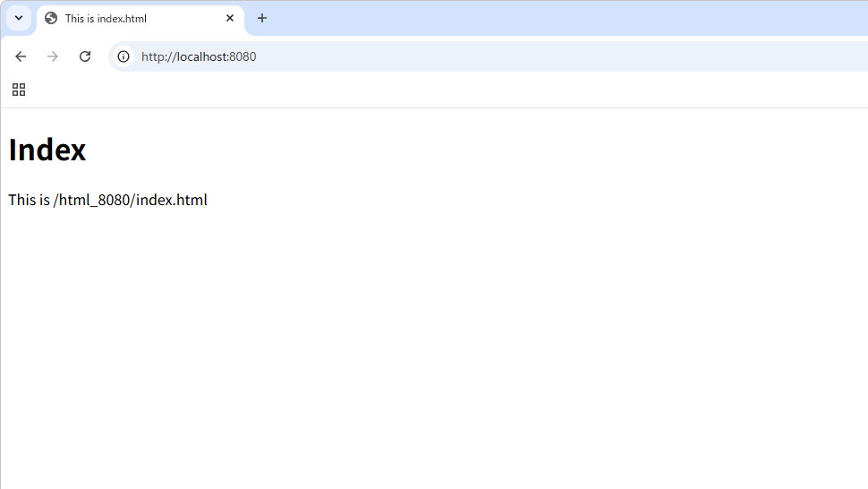
Task: Open a new tab with the plus button
Action: [262, 18]
